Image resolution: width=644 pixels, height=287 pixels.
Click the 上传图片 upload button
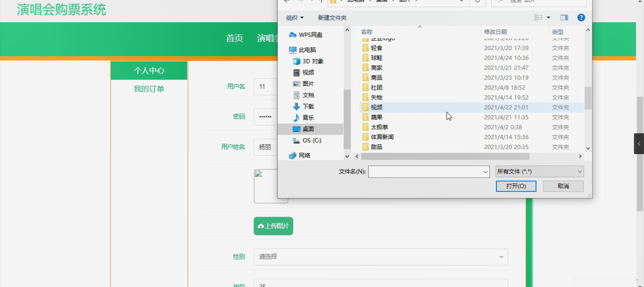[x=273, y=226]
